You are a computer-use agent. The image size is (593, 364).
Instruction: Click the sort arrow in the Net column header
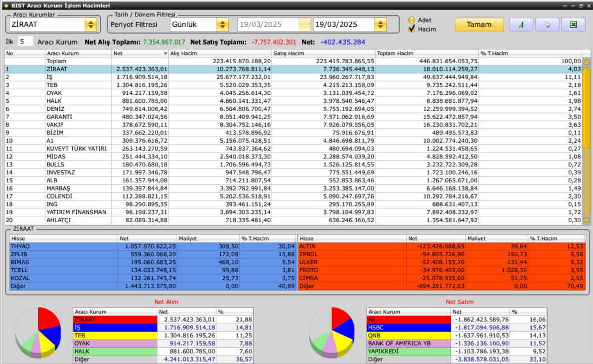pyautogui.click(x=166, y=53)
